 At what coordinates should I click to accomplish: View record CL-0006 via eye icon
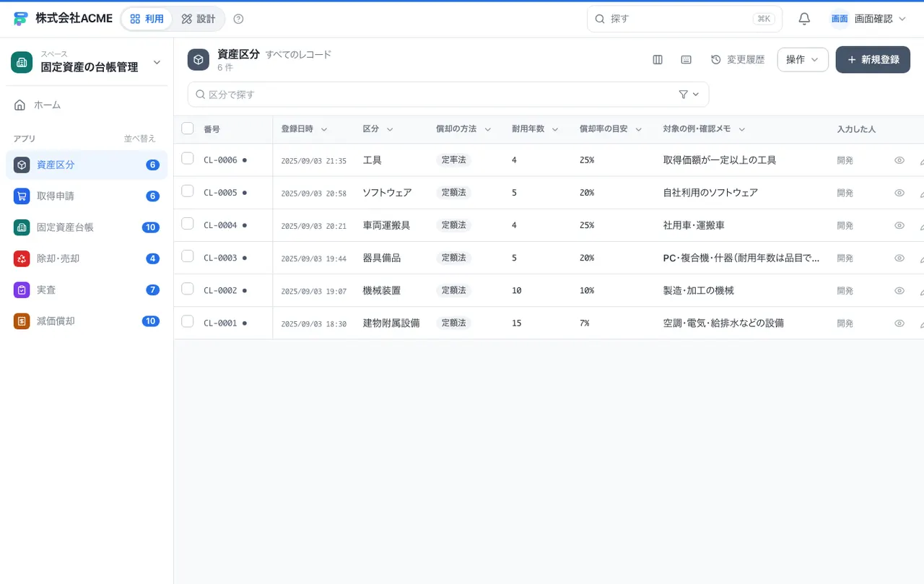(x=899, y=160)
